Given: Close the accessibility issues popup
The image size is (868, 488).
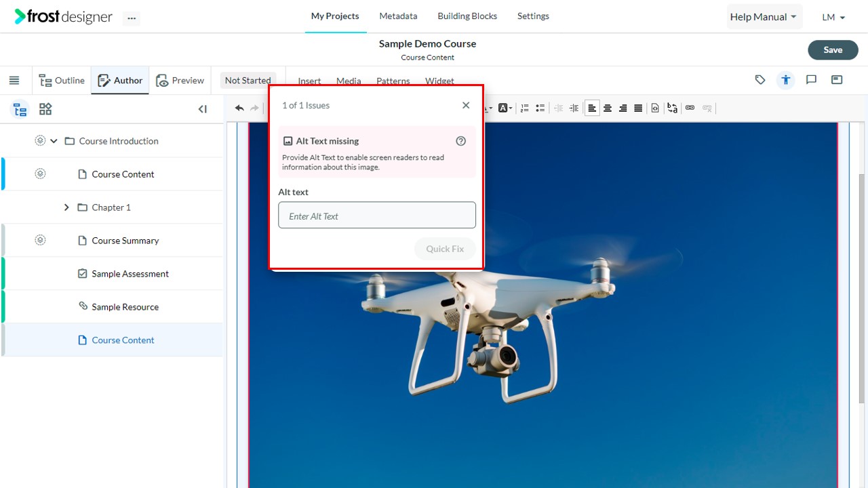Looking at the screenshot, I should (x=466, y=105).
